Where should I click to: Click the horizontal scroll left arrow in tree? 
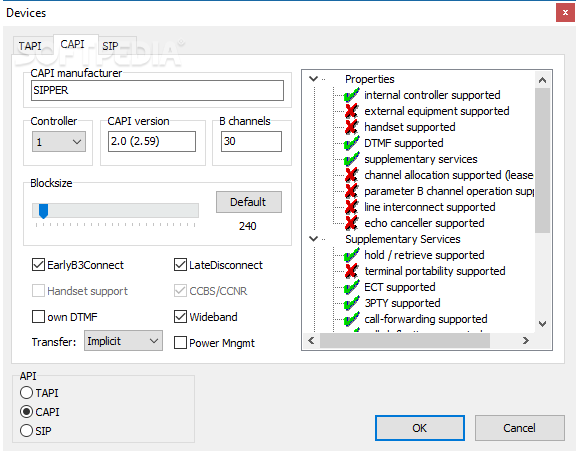coord(311,341)
